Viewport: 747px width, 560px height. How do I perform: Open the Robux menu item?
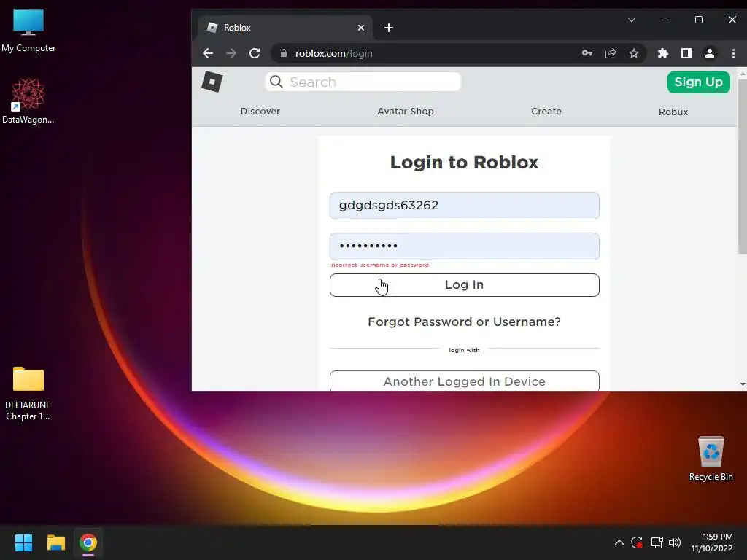(x=673, y=112)
